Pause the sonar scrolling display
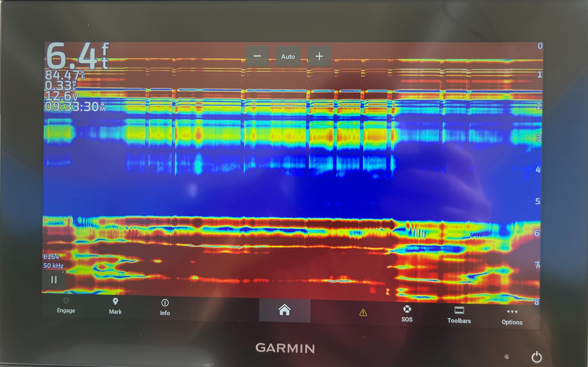The height and width of the screenshot is (367, 588). pyautogui.click(x=54, y=280)
